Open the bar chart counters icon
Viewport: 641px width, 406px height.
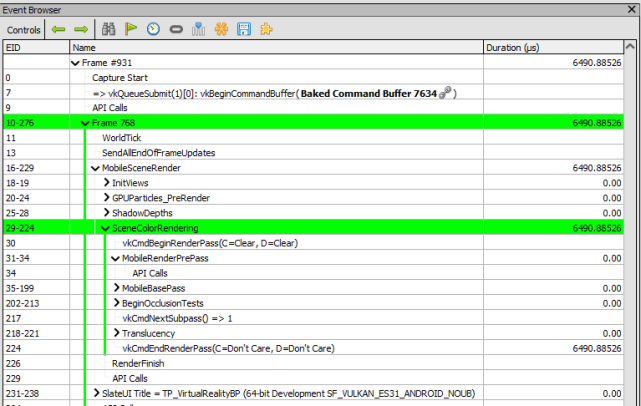[x=198, y=29]
